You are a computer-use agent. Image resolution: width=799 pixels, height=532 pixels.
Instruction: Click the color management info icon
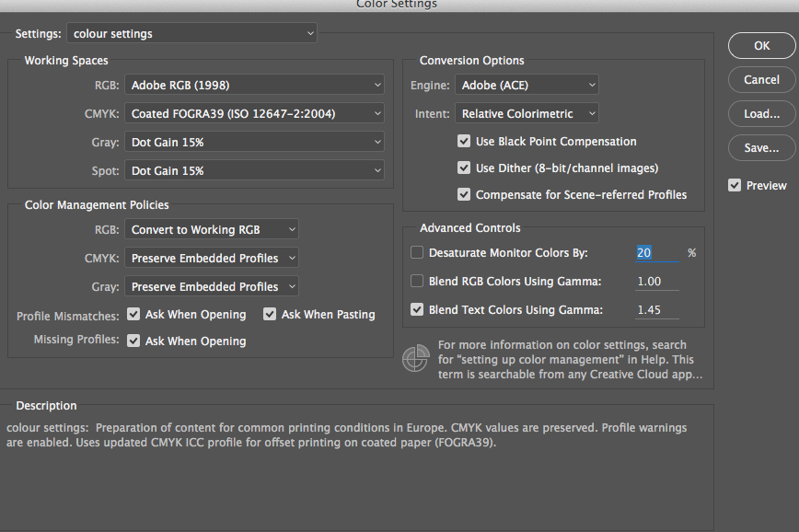(415, 358)
